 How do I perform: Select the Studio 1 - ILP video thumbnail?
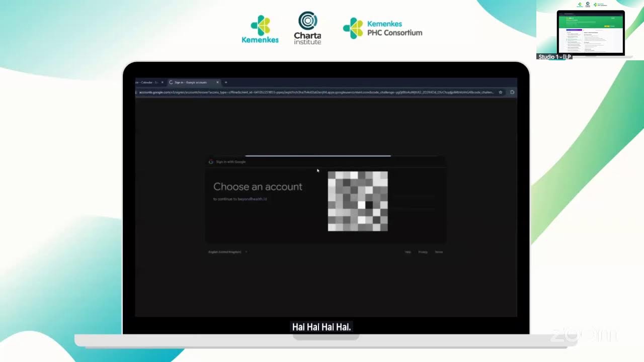pos(590,30)
